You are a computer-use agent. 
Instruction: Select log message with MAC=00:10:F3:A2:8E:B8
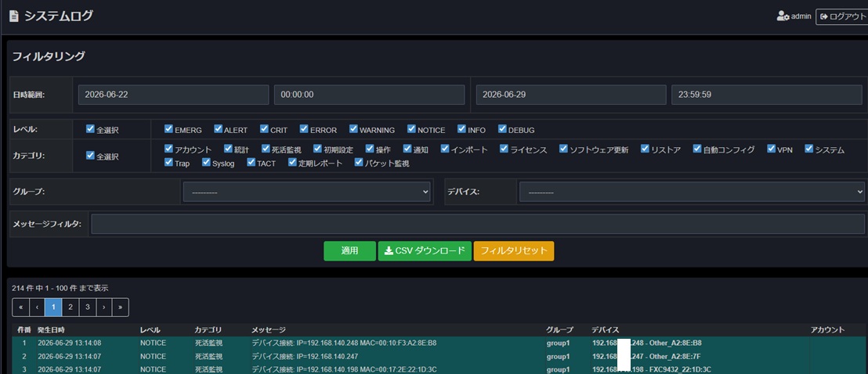point(344,343)
